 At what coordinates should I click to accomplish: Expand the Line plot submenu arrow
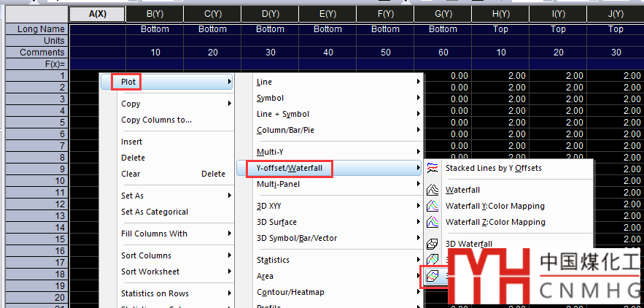tap(419, 82)
